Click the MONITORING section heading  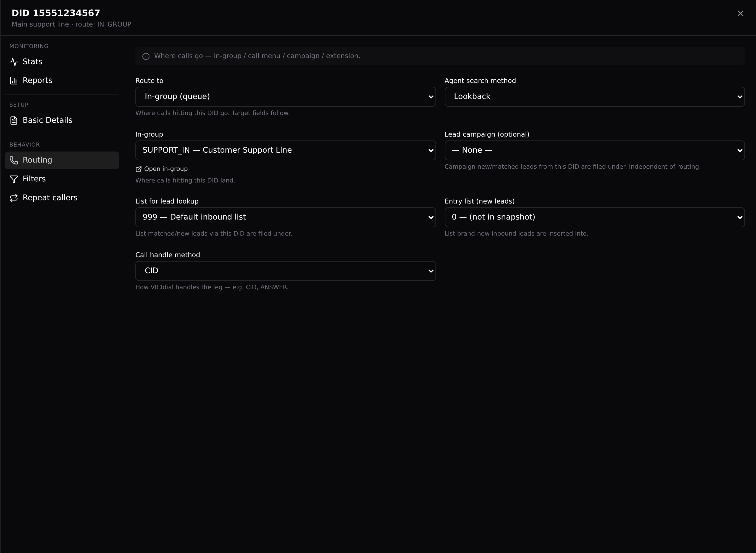tap(29, 46)
